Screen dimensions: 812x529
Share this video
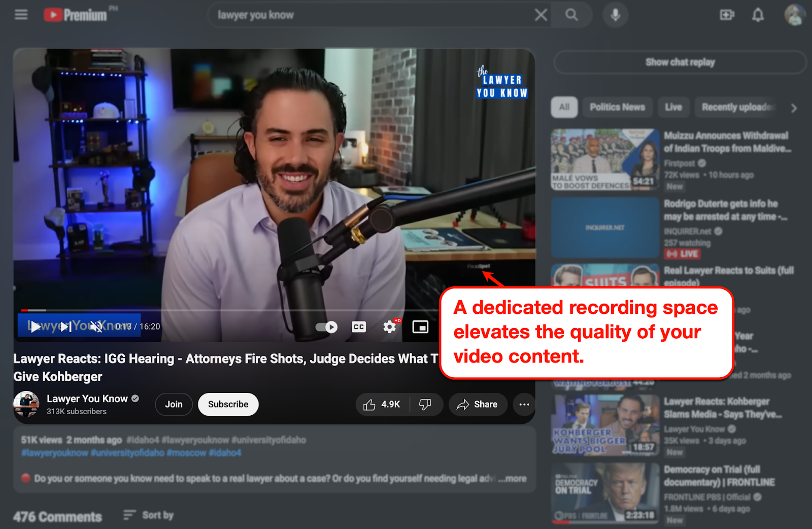(478, 404)
